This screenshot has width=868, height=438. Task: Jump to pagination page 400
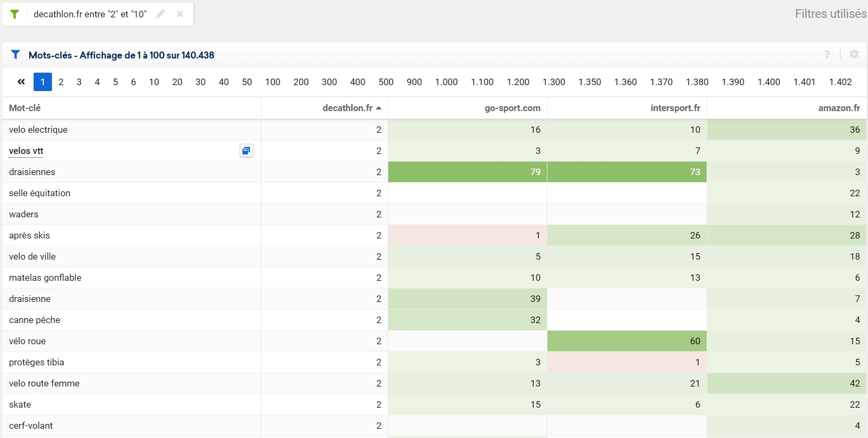[x=358, y=82]
